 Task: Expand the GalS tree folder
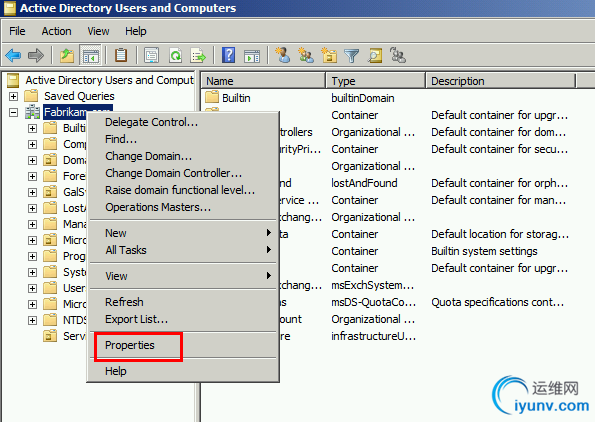pyautogui.click(x=33, y=192)
